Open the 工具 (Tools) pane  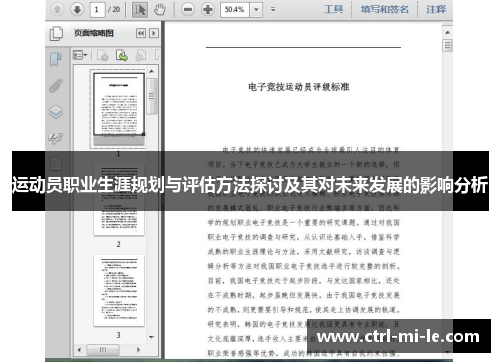point(333,9)
